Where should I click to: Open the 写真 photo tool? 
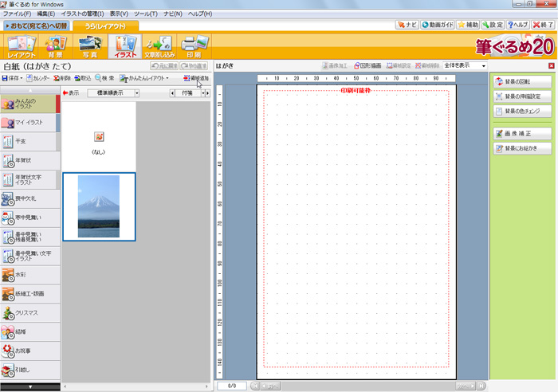tap(88, 47)
